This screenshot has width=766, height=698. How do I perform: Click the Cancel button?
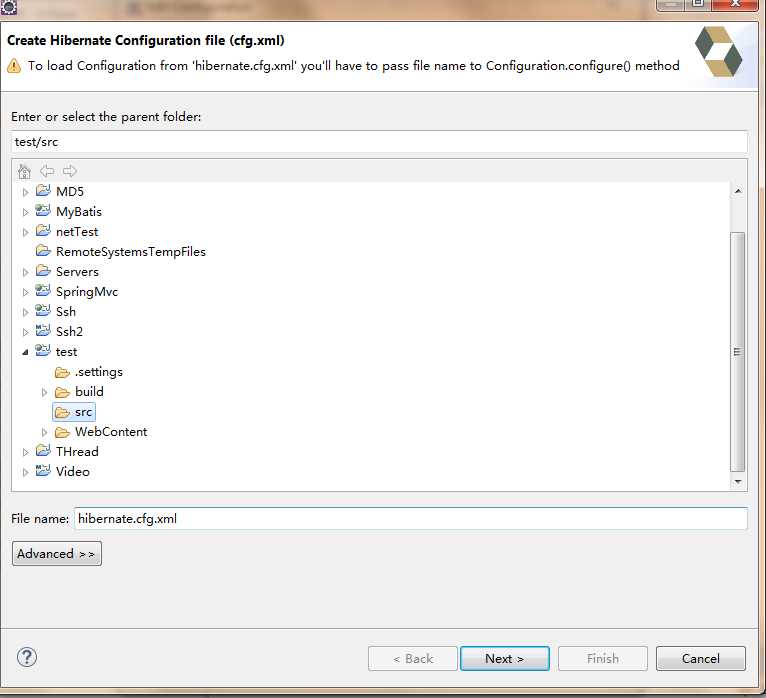pyautogui.click(x=701, y=658)
